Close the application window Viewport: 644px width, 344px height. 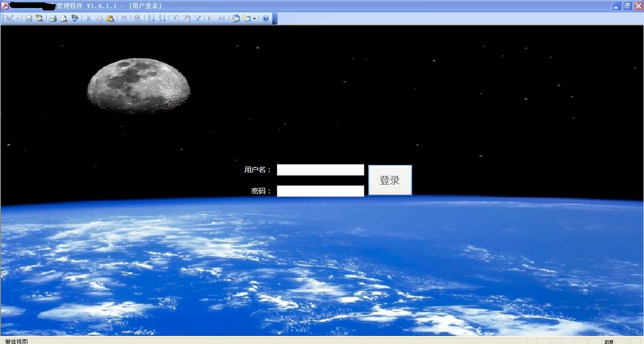638,6
